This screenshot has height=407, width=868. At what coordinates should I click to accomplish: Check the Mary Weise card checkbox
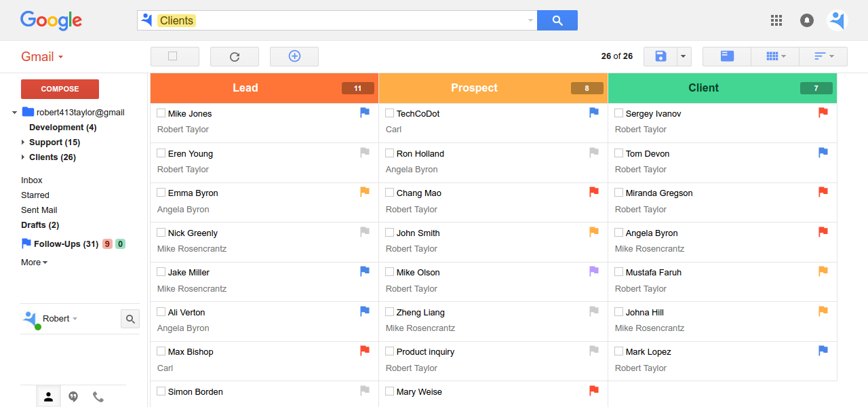(390, 391)
